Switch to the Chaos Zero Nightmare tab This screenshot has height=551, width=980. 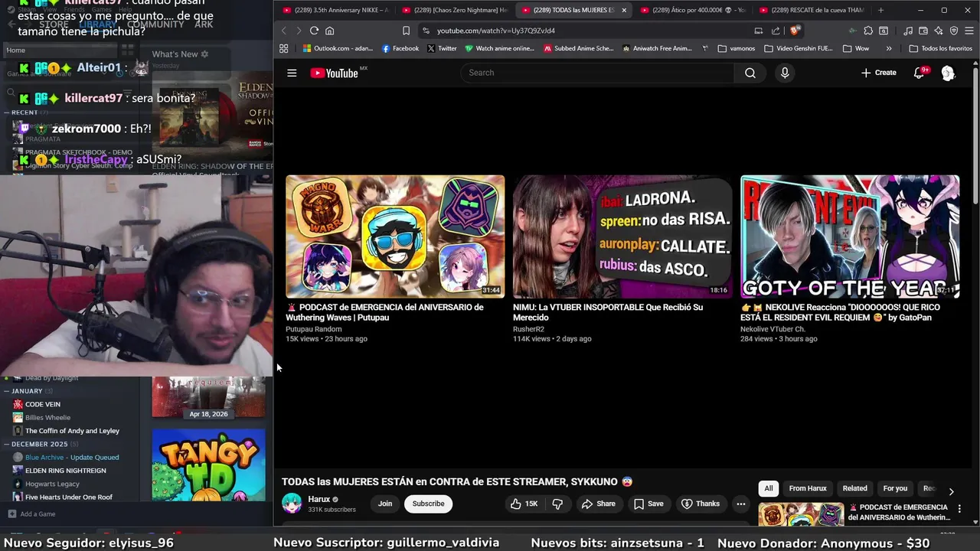[x=455, y=10]
